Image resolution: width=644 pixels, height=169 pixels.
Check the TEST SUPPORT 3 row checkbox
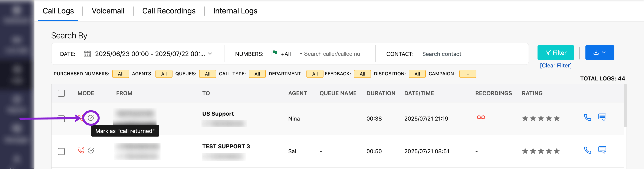pos(61,152)
